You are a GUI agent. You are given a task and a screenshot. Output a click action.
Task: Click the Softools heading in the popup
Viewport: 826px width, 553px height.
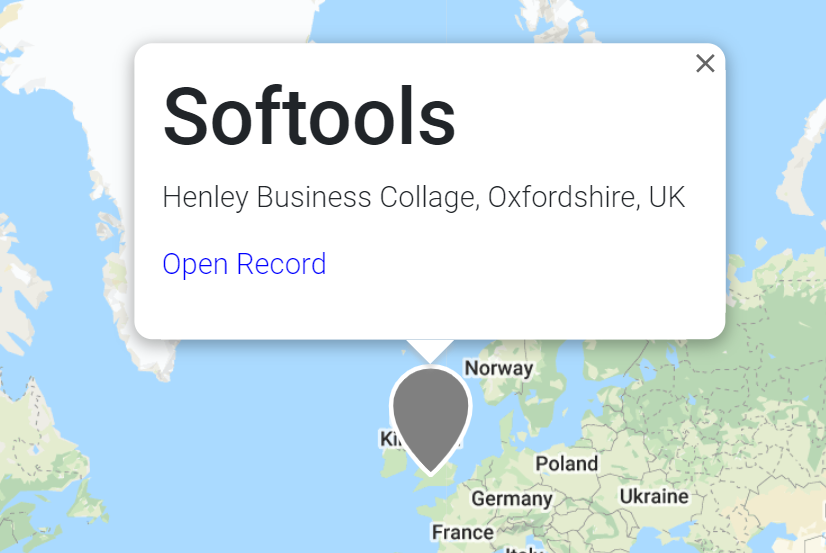click(x=309, y=116)
